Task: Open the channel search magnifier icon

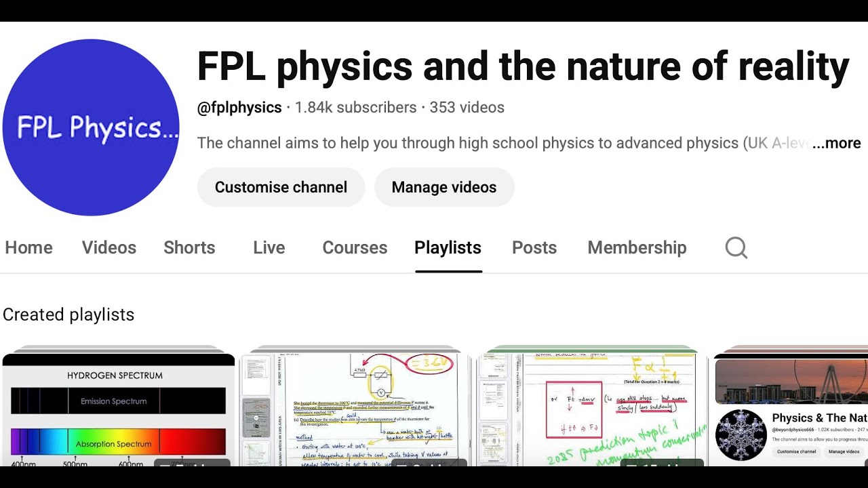Action: click(x=736, y=247)
